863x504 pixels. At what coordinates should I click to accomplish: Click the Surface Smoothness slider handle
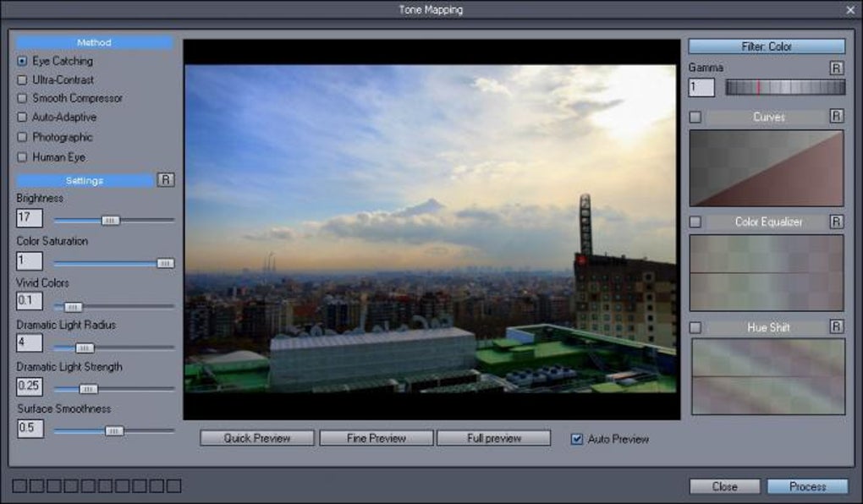click(114, 430)
